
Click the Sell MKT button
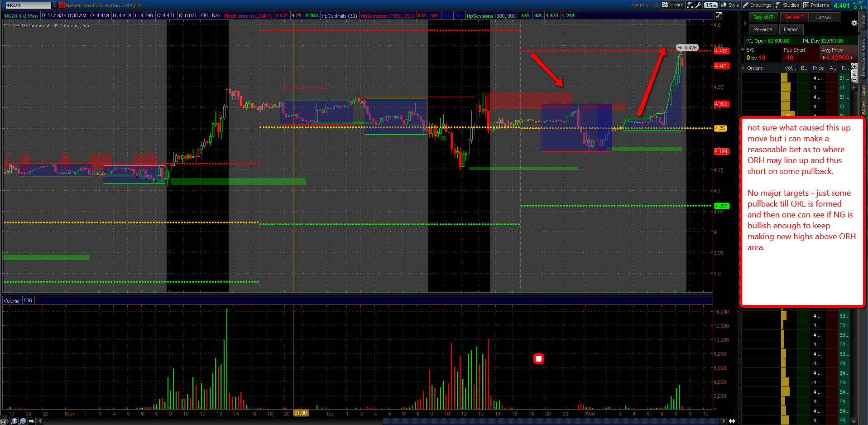(x=794, y=17)
